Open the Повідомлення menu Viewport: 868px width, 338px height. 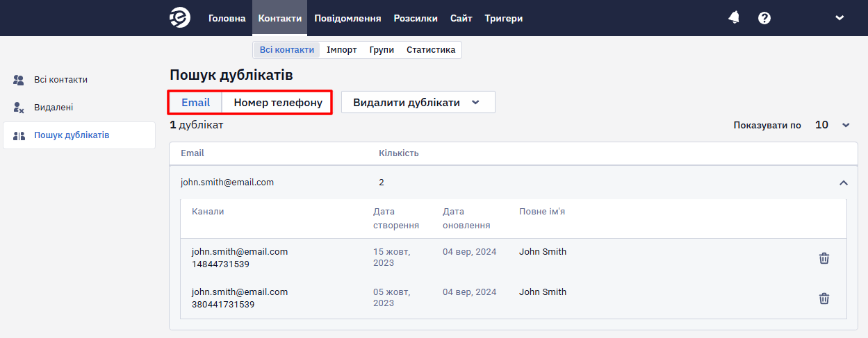click(347, 19)
